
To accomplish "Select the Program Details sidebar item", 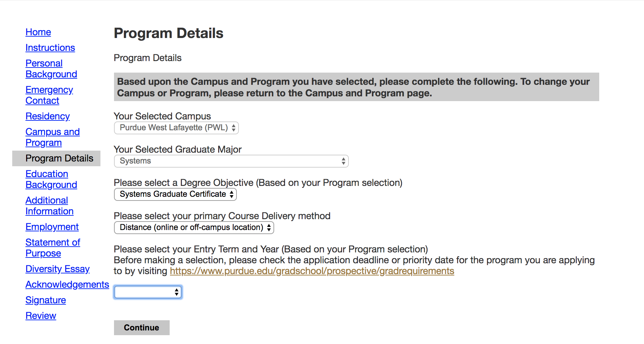I will (59, 158).
